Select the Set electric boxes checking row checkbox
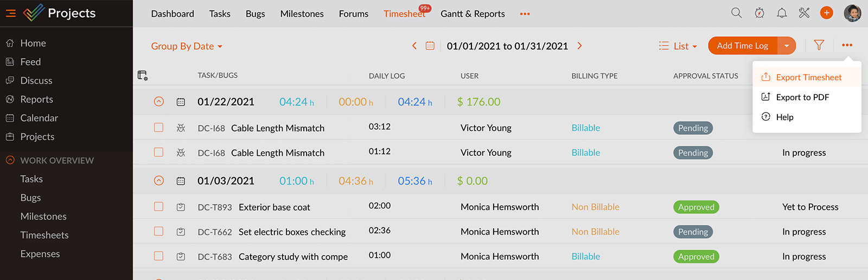This screenshot has height=280, width=868. tap(158, 231)
